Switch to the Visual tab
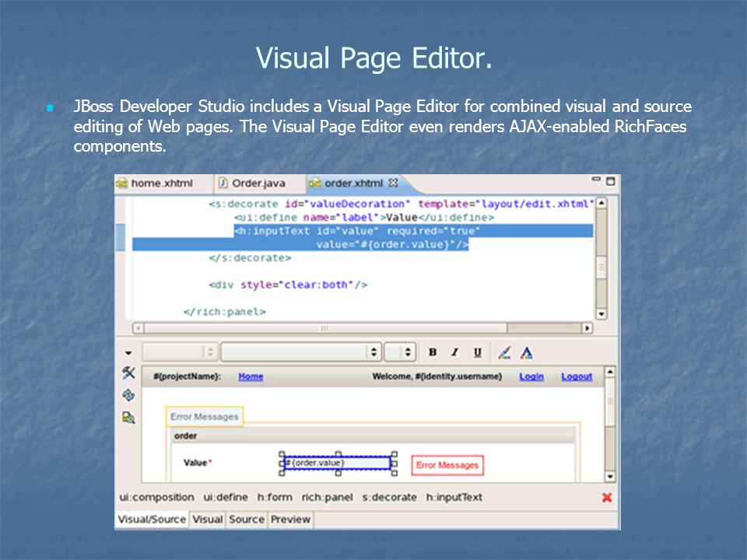Screen dimensions: 747x560 207,519
